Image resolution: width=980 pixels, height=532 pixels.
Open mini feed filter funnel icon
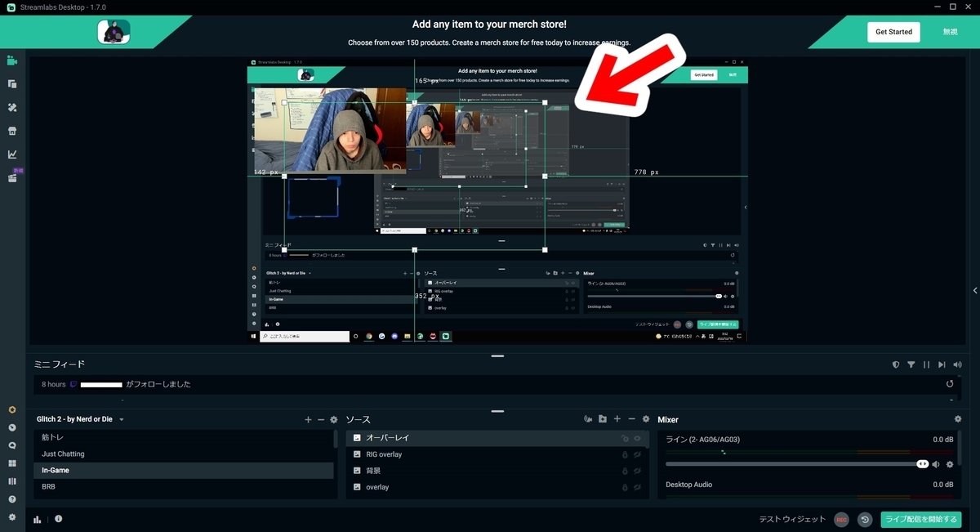point(911,364)
